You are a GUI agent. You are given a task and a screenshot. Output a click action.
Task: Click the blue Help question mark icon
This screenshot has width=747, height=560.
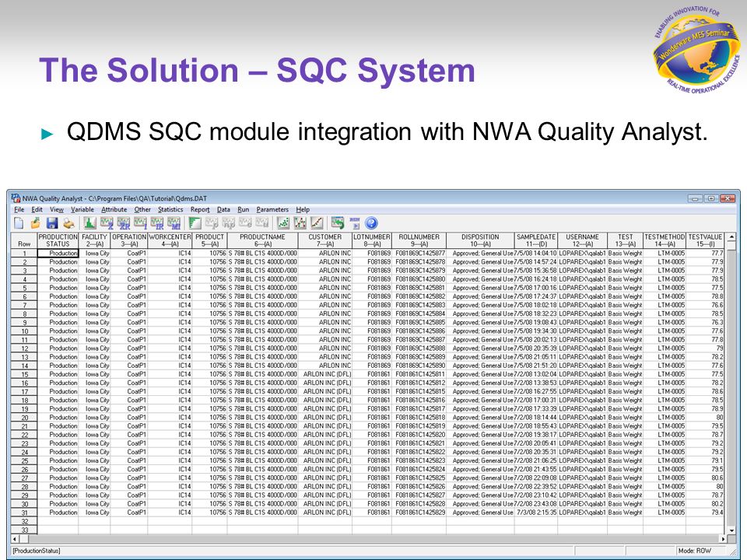(371, 223)
